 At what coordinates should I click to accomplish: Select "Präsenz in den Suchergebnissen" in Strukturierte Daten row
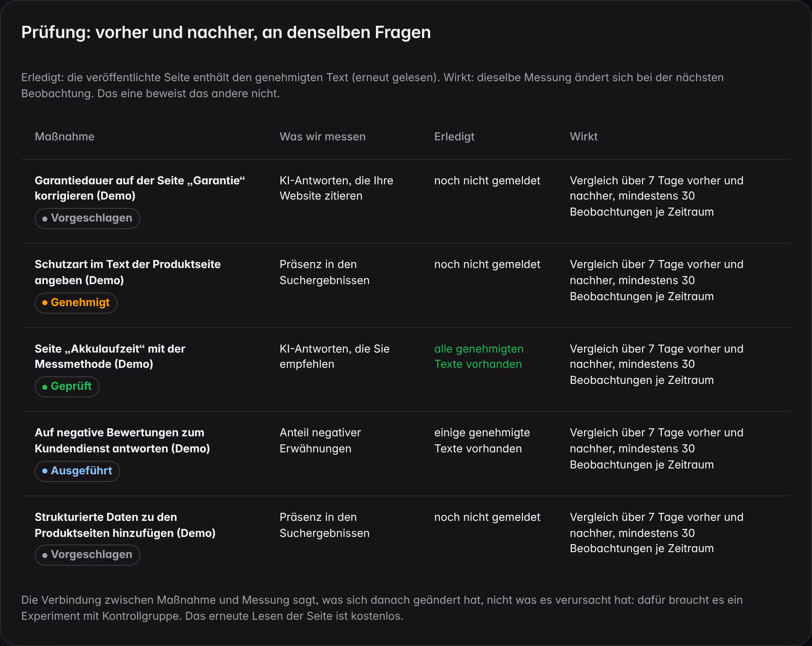click(x=324, y=525)
